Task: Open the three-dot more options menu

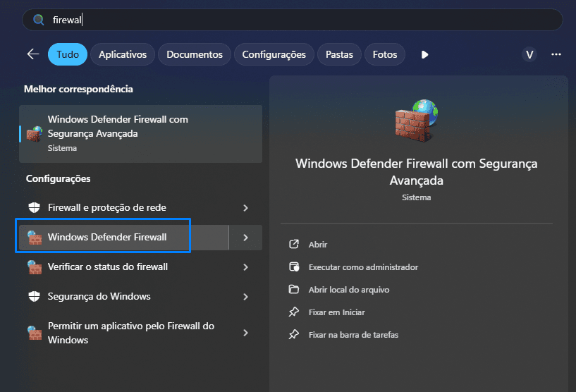Action: (x=556, y=54)
